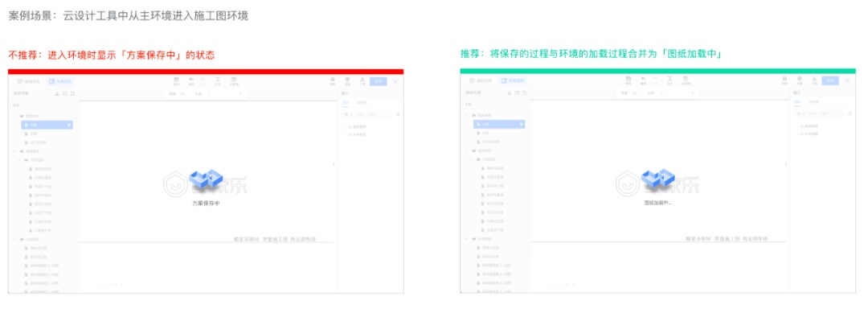This screenshot has height=309, width=868.
Task: Click blue primary button in not-recommended example
Action: click(x=378, y=81)
